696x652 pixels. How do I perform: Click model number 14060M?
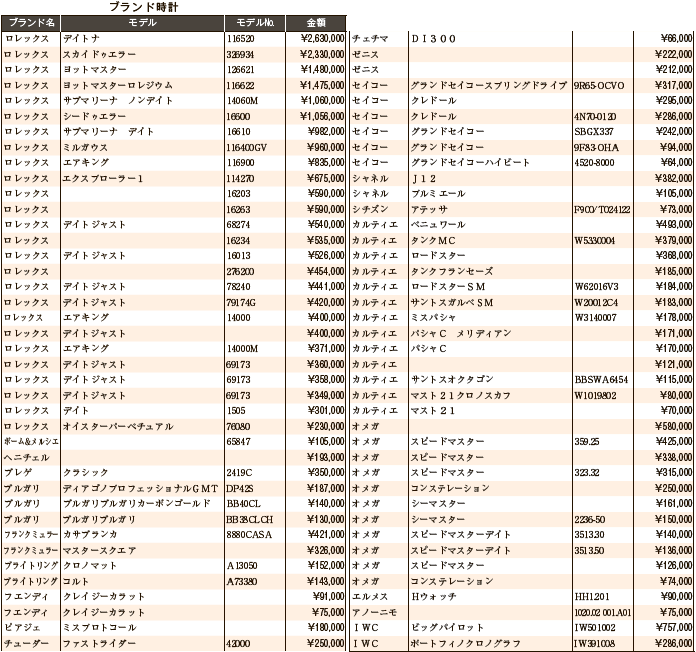242,101
